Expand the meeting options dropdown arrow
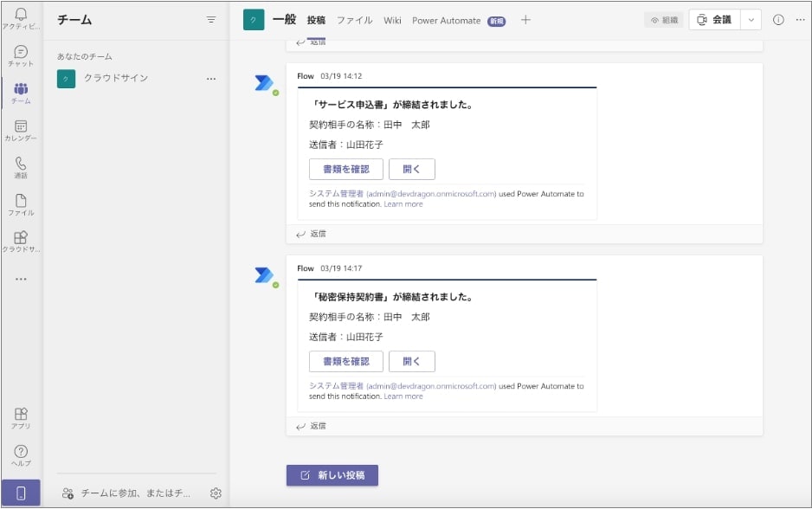 [751, 20]
